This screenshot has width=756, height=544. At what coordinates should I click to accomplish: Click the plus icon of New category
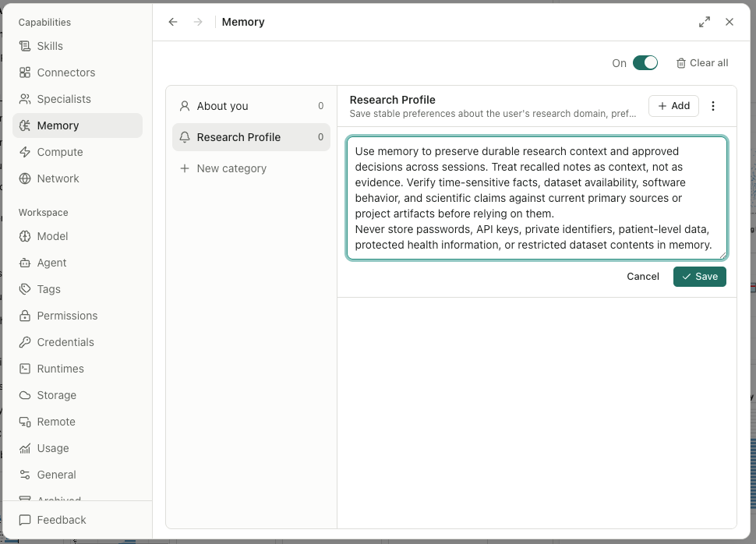point(185,168)
